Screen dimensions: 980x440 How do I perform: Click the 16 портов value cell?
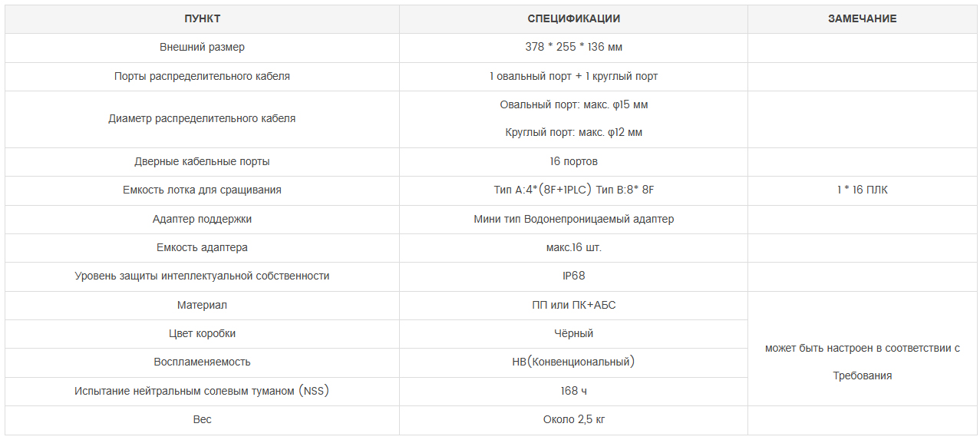tap(573, 161)
